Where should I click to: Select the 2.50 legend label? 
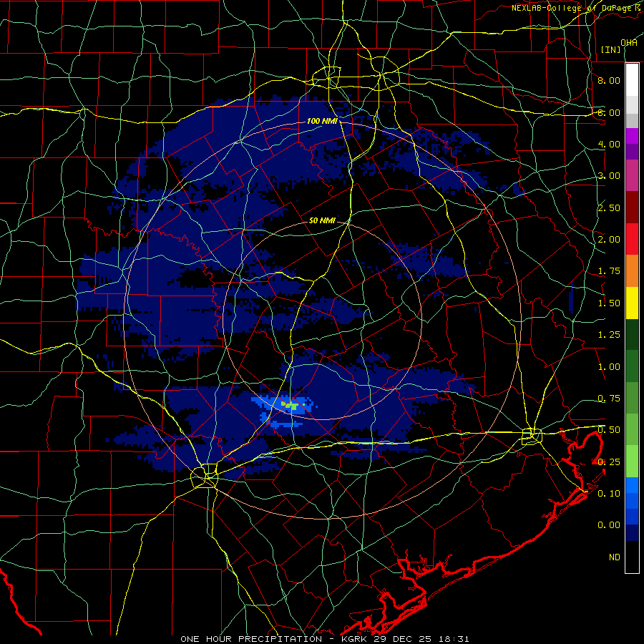609,208
